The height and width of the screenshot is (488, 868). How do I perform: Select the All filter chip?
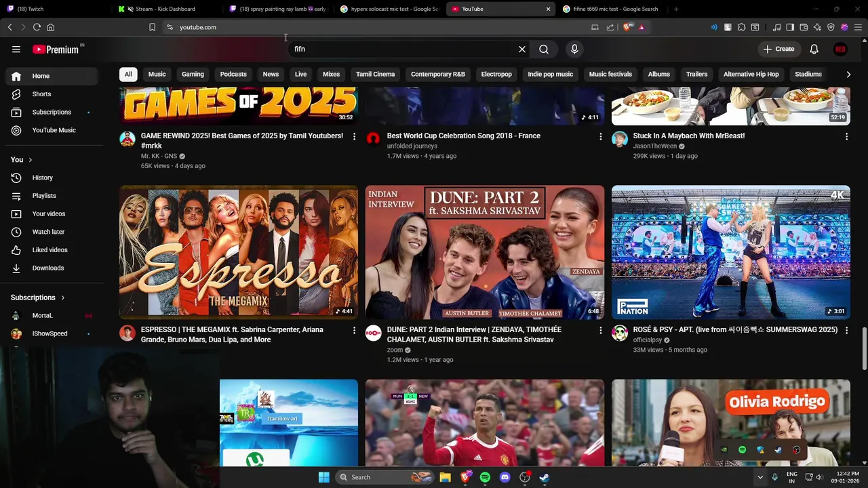click(128, 75)
